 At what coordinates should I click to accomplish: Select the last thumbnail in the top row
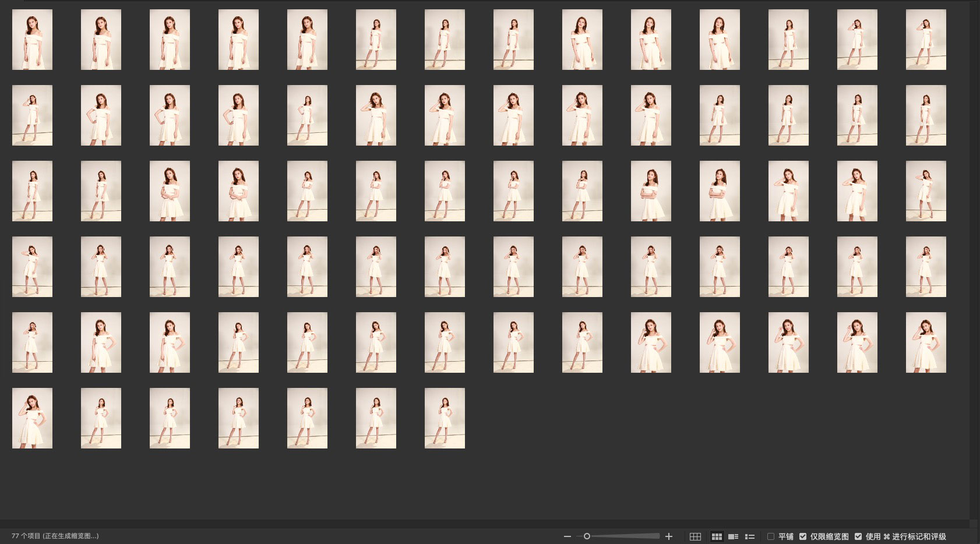926,40
